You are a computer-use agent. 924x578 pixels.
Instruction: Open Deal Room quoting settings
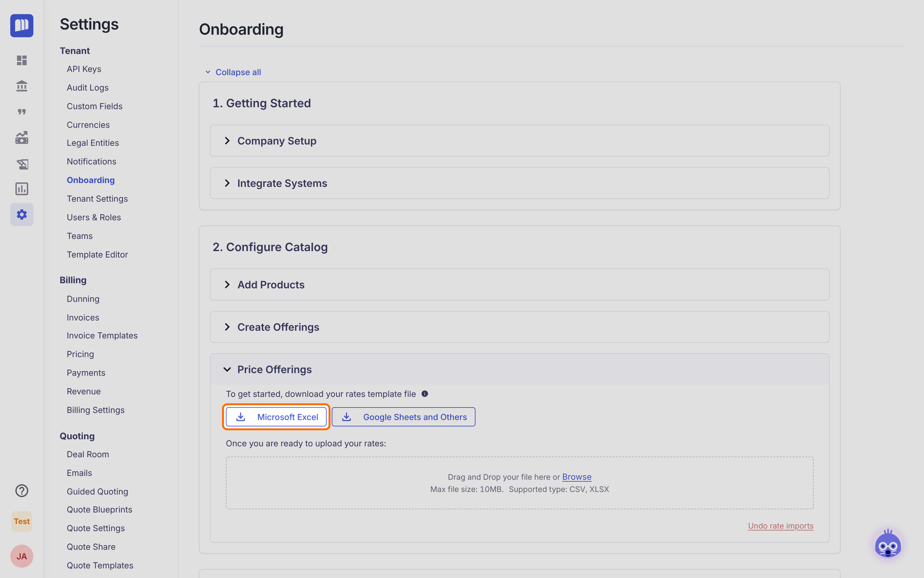88,454
